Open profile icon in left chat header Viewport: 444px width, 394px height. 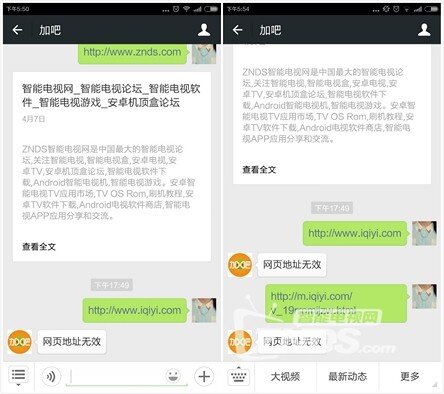coord(204,30)
